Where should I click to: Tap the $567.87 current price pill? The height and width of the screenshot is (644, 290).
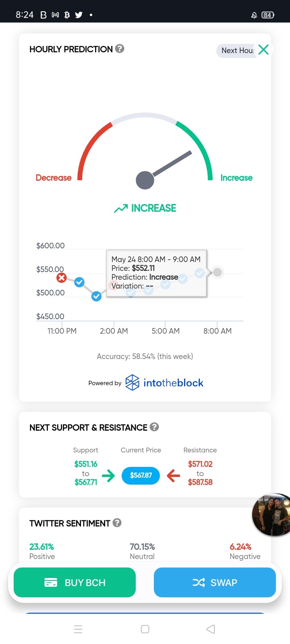coord(141,475)
